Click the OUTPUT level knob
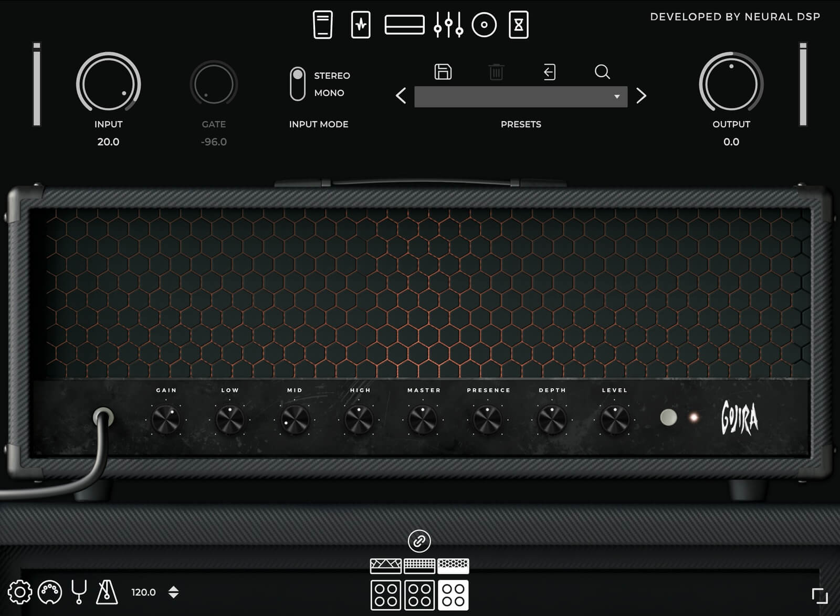This screenshot has height=616, width=840. [731, 84]
